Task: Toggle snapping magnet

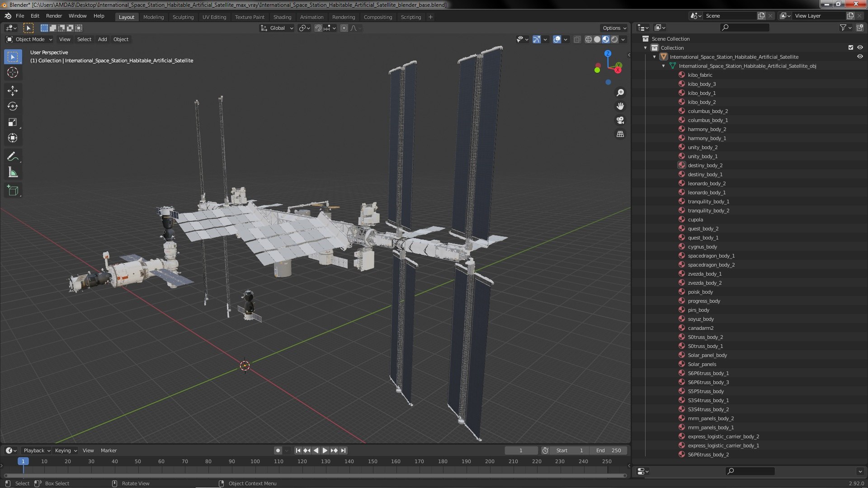Action: pyautogui.click(x=318, y=28)
